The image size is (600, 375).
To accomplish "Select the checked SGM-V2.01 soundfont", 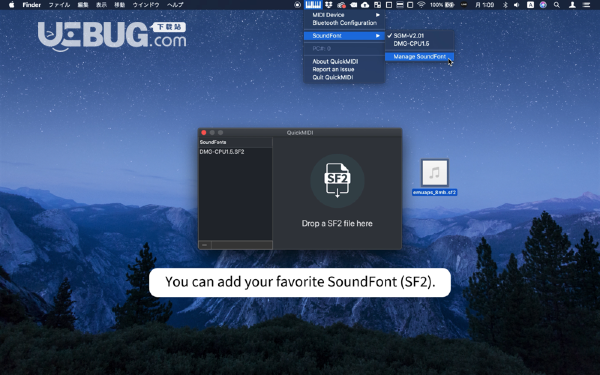I will tap(419, 36).
